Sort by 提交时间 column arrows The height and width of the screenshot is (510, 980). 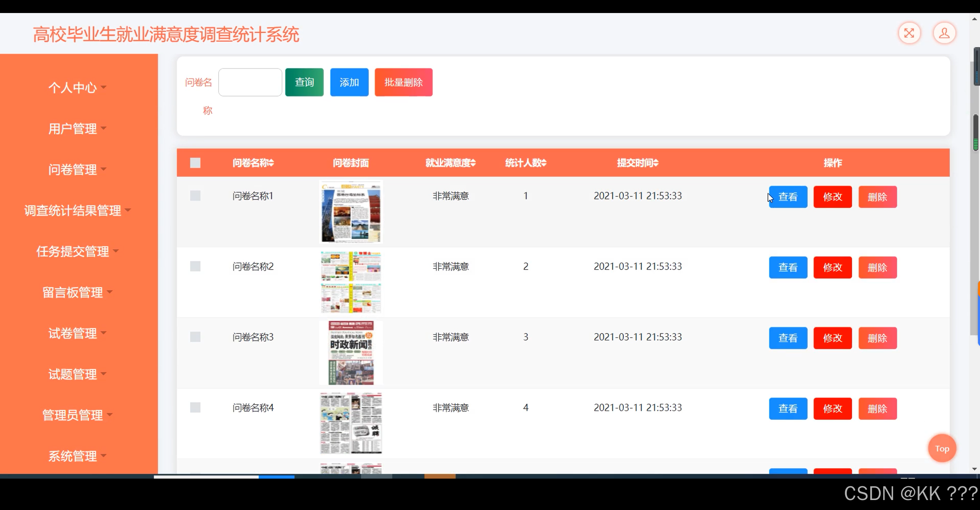[656, 163]
